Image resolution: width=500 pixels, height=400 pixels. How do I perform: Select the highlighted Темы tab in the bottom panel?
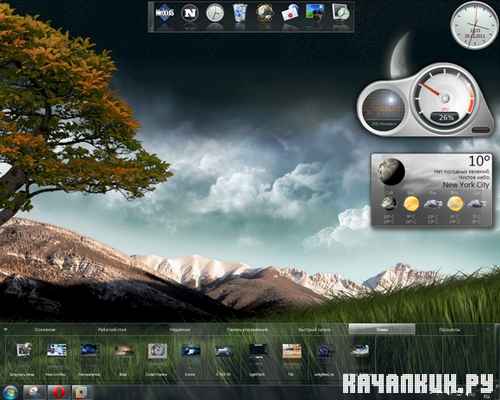[382, 329]
